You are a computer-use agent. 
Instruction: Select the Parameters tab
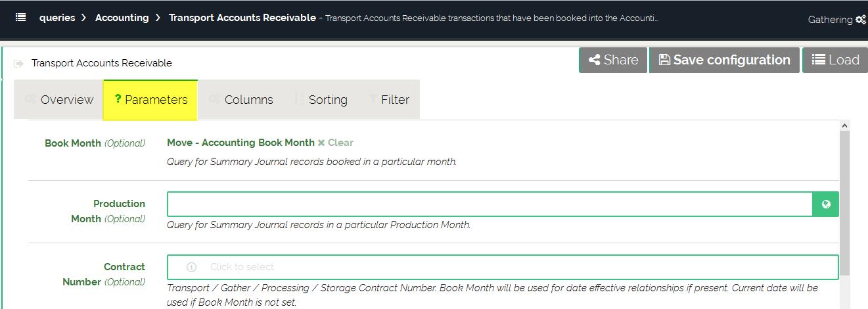(x=150, y=100)
